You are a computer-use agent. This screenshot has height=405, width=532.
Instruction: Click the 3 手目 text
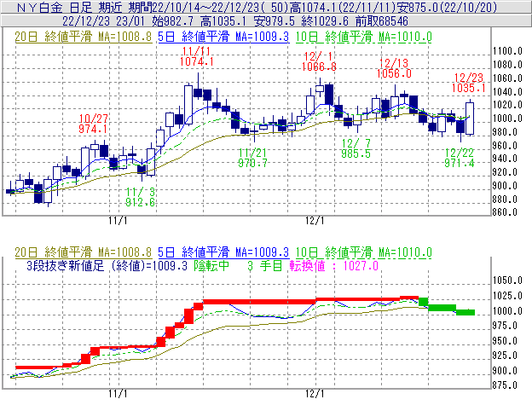(x=265, y=265)
